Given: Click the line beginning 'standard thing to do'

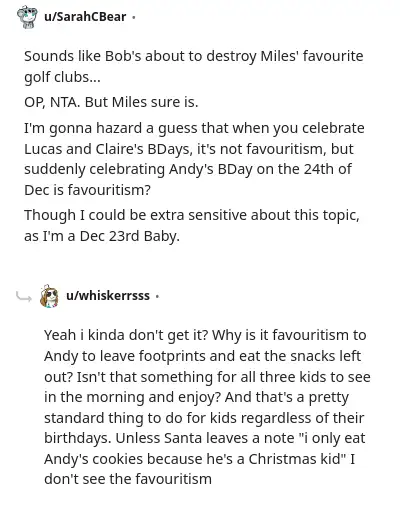Looking at the screenshot, I should click(x=204, y=418).
